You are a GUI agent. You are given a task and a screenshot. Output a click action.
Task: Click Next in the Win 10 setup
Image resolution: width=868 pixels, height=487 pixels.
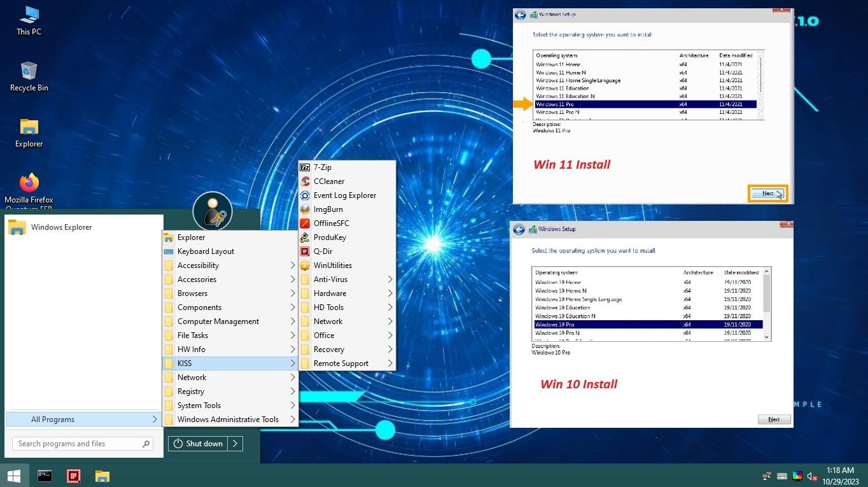click(774, 420)
